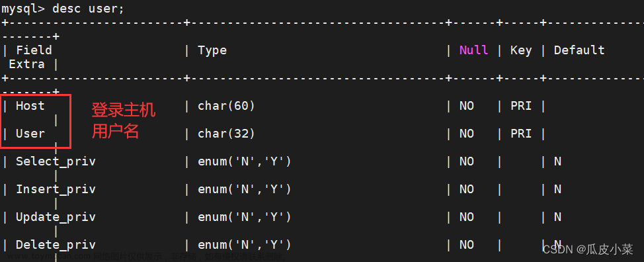Click the Type column header
Image resolution: width=644 pixels, height=262 pixels.
(x=212, y=50)
